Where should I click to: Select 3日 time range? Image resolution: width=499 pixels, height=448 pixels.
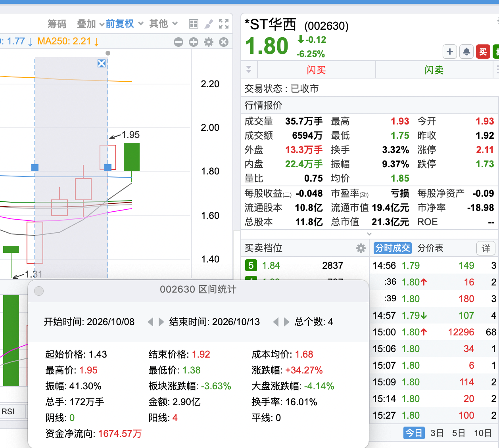point(437,433)
